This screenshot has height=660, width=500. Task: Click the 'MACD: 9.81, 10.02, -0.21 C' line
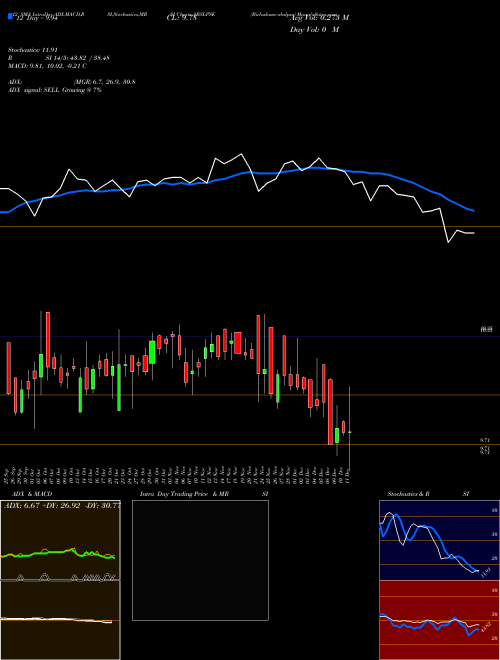[x=47, y=66]
